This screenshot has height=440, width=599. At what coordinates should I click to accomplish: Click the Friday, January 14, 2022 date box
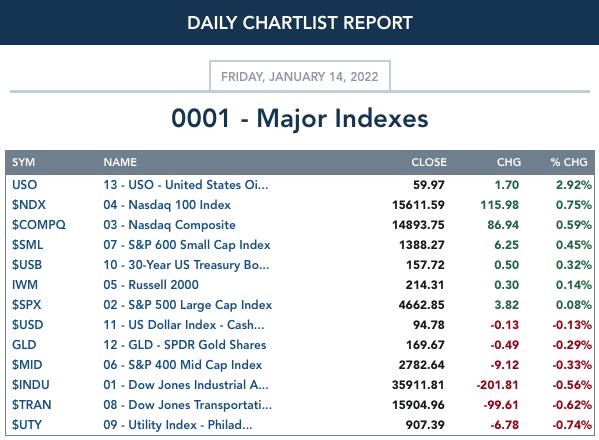[300, 76]
